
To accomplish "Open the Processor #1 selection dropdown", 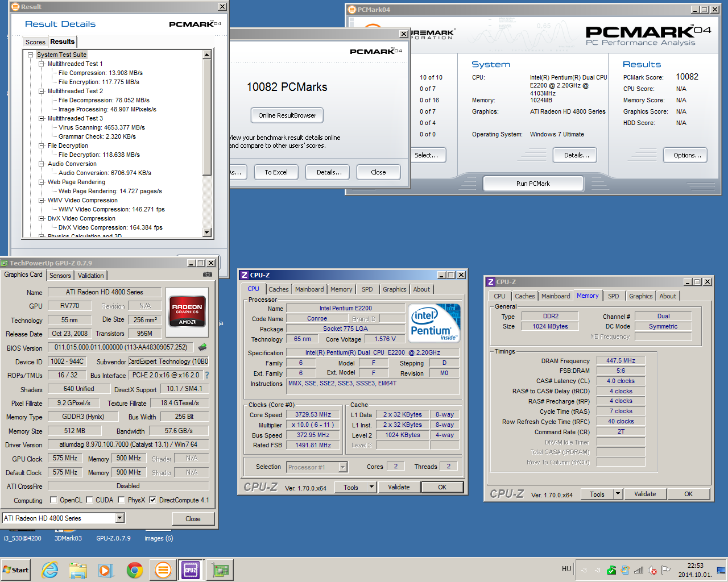I will [342, 467].
